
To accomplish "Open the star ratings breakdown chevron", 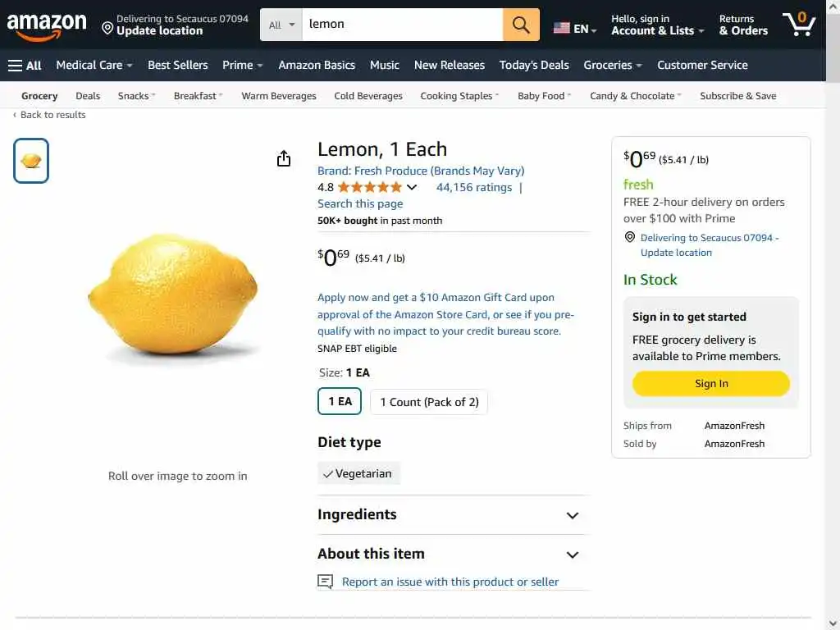I will click(x=412, y=187).
